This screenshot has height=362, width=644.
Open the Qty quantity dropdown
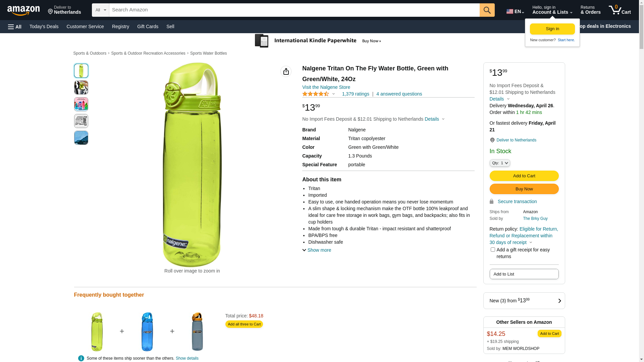click(500, 163)
